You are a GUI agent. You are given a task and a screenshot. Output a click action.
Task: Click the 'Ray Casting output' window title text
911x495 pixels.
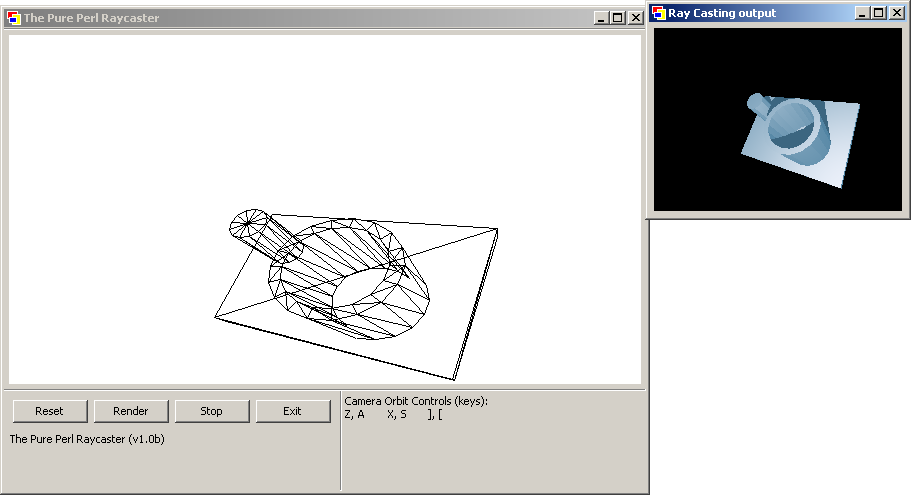(722, 13)
